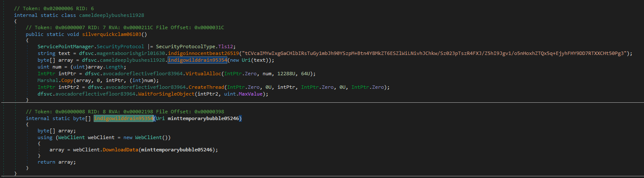Screen dimensions: 644x178
Task: Click the Marshal class reference
Action: pyautogui.click(x=48, y=80)
